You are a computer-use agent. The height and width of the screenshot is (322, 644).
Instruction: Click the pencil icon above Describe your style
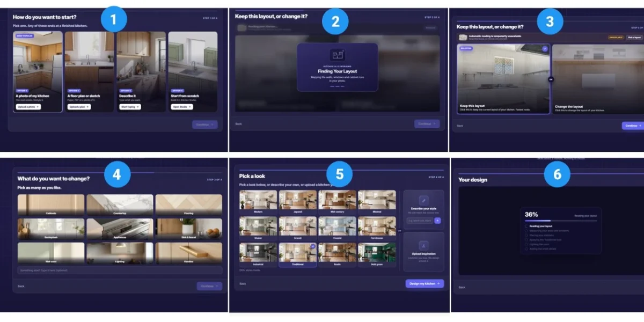point(423,200)
